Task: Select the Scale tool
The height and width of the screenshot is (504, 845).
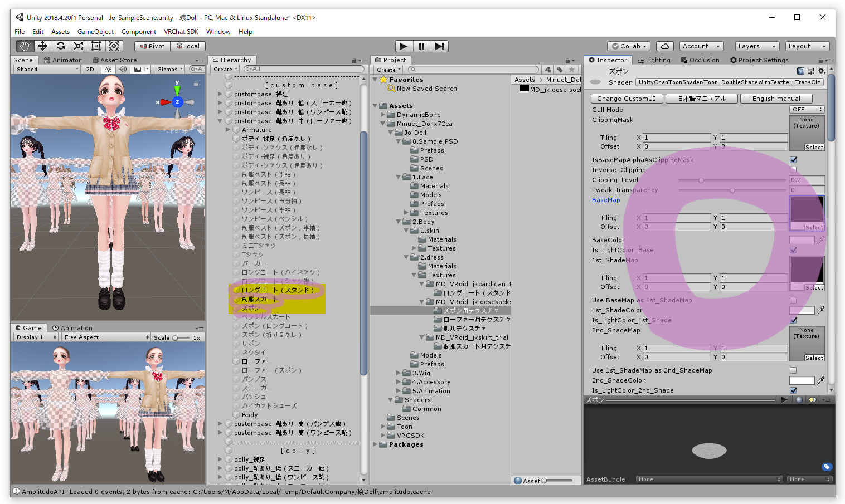Action: click(x=78, y=46)
